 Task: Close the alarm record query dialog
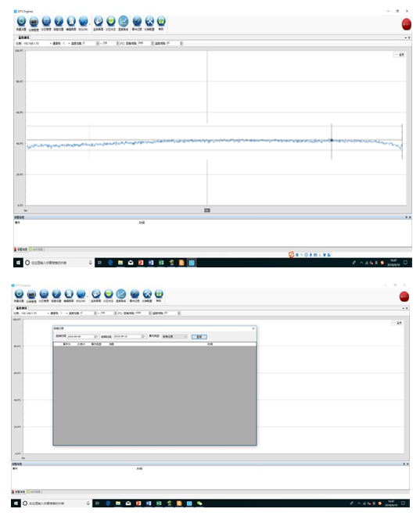253,328
